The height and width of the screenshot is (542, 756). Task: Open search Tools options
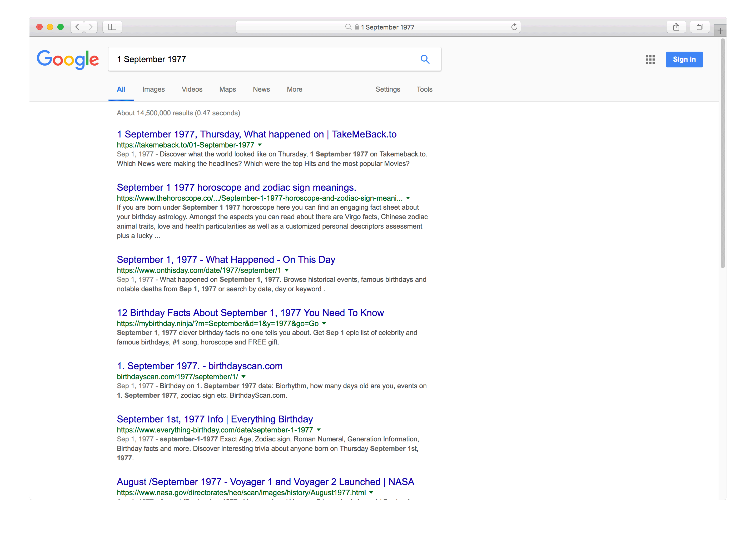424,89
